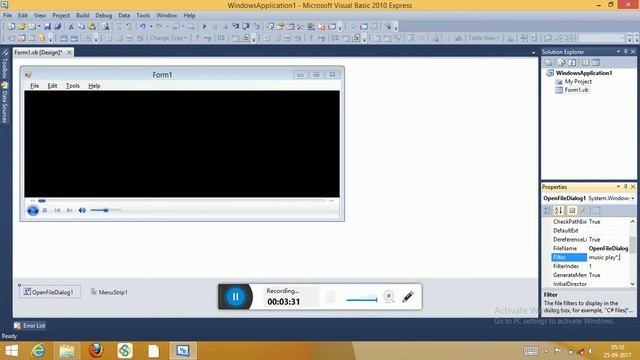Click the Save toolbar icon

point(47,27)
